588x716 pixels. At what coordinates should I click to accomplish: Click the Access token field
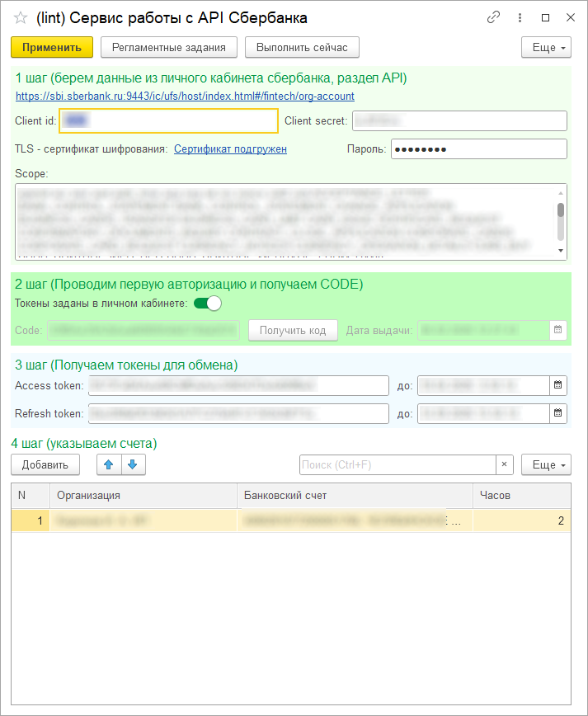click(x=238, y=385)
